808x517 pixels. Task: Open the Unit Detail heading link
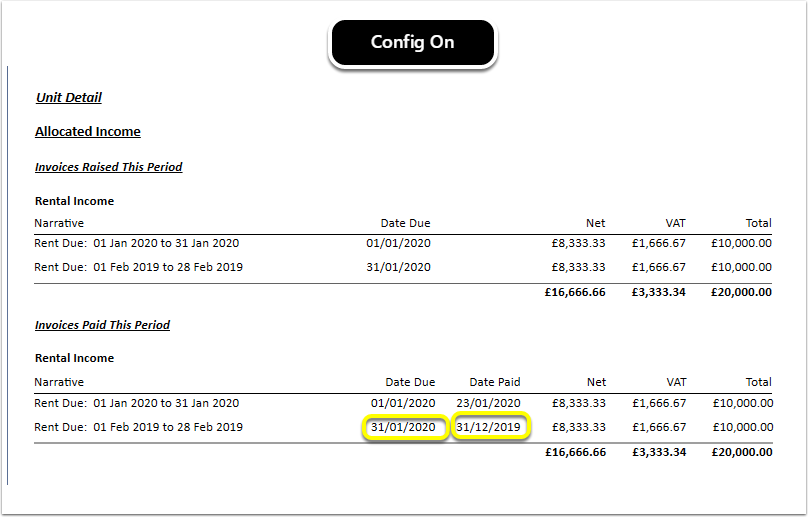click(x=69, y=97)
